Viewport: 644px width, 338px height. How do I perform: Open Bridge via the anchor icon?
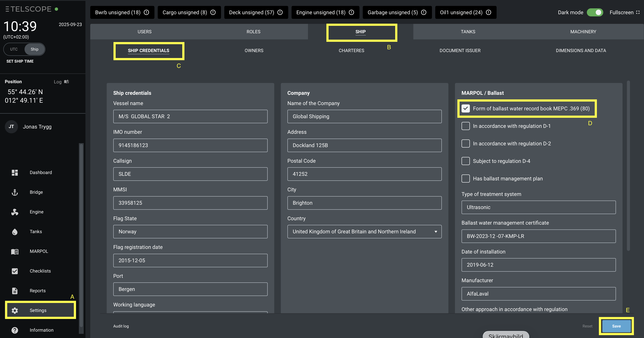[15, 192]
